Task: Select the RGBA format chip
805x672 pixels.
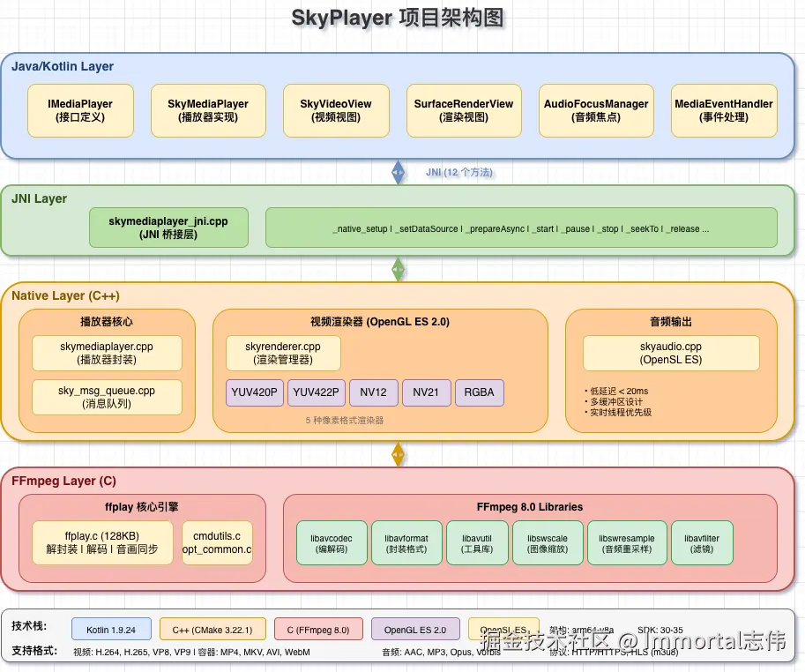Action: click(x=479, y=392)
